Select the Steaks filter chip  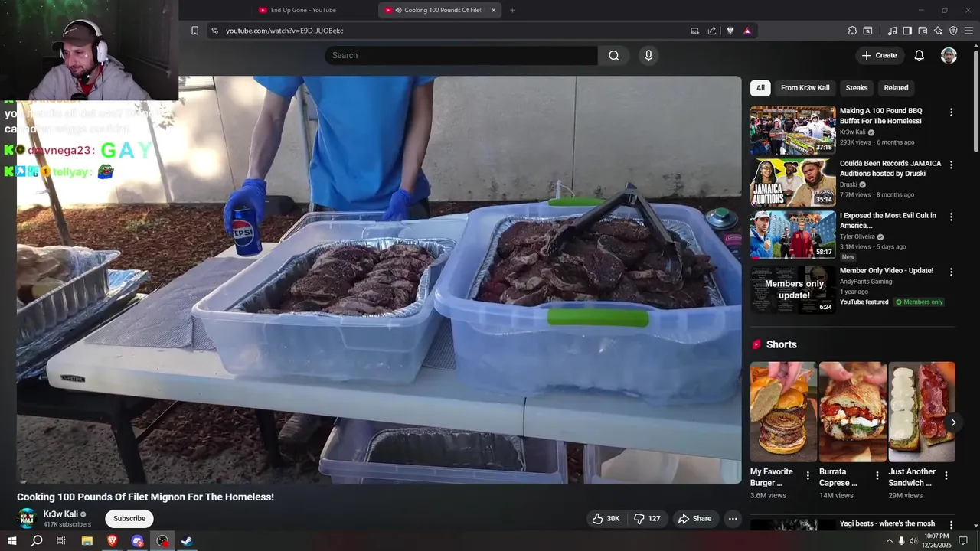click(x=857, y=88)
